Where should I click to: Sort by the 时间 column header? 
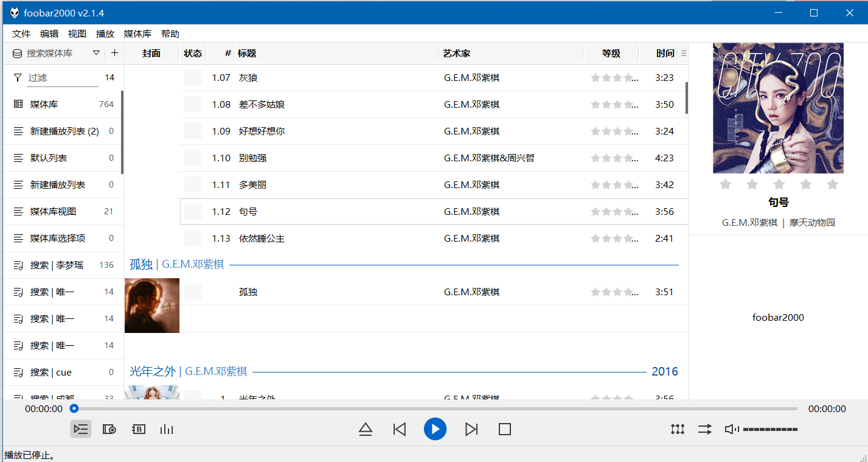[x=659, y=54]
